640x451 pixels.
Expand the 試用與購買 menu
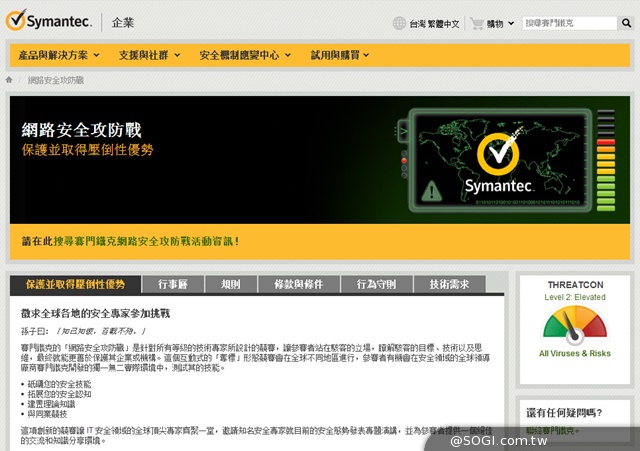click(x=340, y=55)
